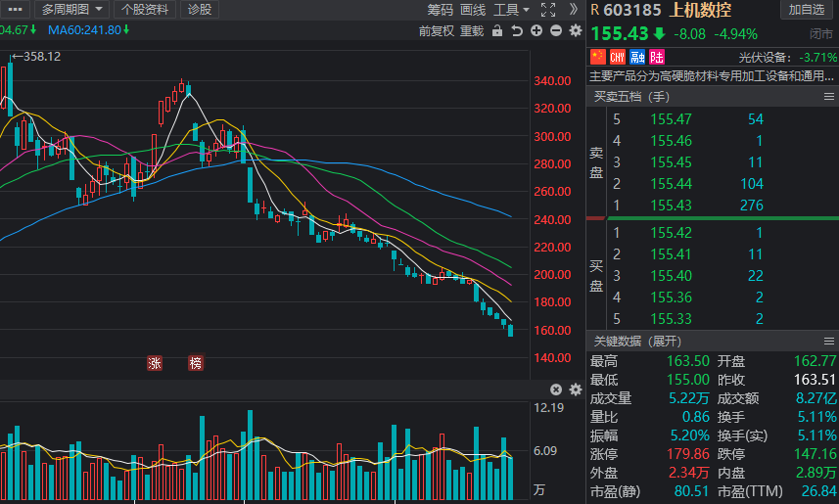Viewport: 839px width, 504px height.
Task: Click the 榜 event marker
Action: click(x=195, y=363)
